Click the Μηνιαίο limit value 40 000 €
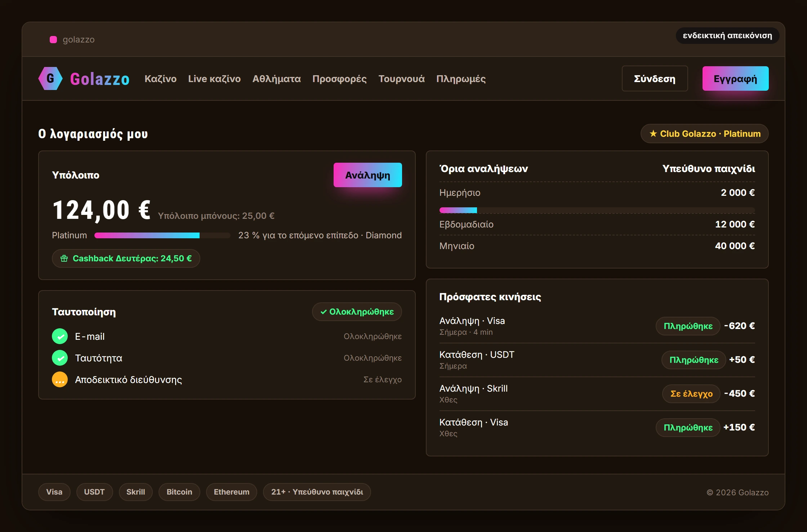807x532 pixels. [x=735, y=246]
